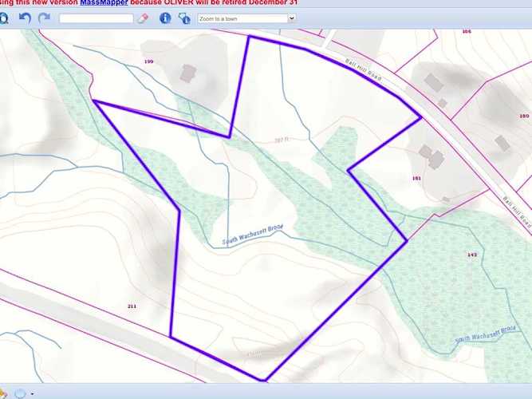The width and height of the screenshot is (532, 399).
Task: Activate the blue Identify info tool
Action: pos(165,18)
